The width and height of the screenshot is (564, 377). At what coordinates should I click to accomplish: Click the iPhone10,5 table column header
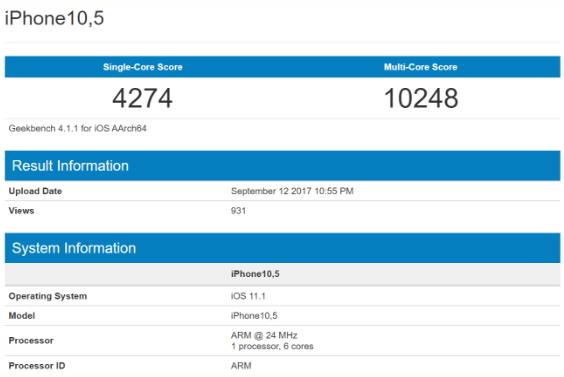255,274
